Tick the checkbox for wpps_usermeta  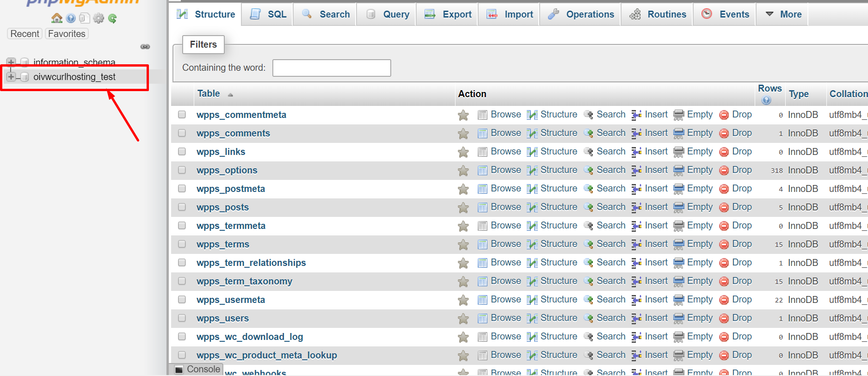[182, 300]
